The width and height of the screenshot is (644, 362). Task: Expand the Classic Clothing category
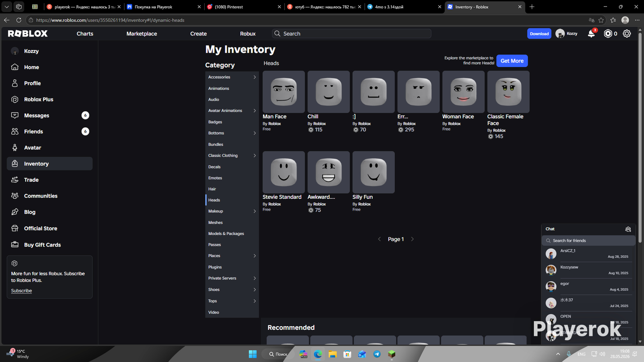[x=255, y=156]
